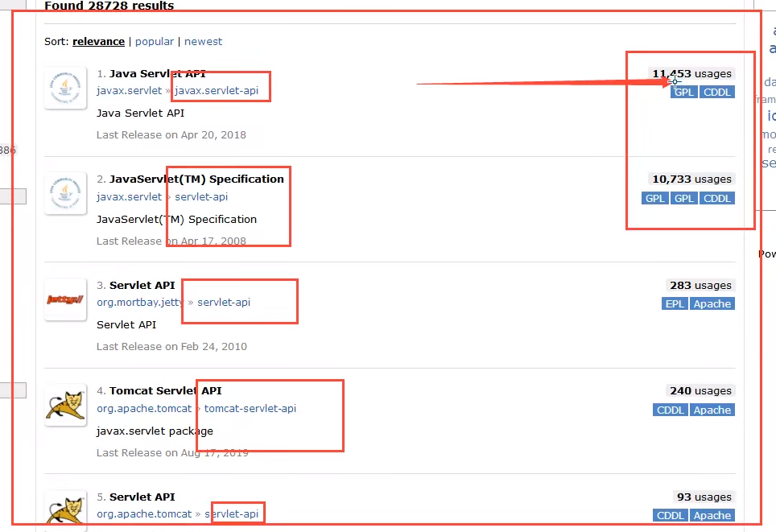Open the org.mortbay.jetty group link
Viewport: 776px width, 532px height.
click(140, 303)
